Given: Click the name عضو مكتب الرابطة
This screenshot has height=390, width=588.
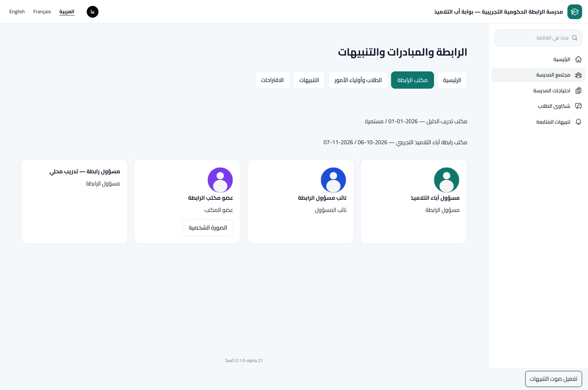Looking at the screenshot, I should coord(211,198).
